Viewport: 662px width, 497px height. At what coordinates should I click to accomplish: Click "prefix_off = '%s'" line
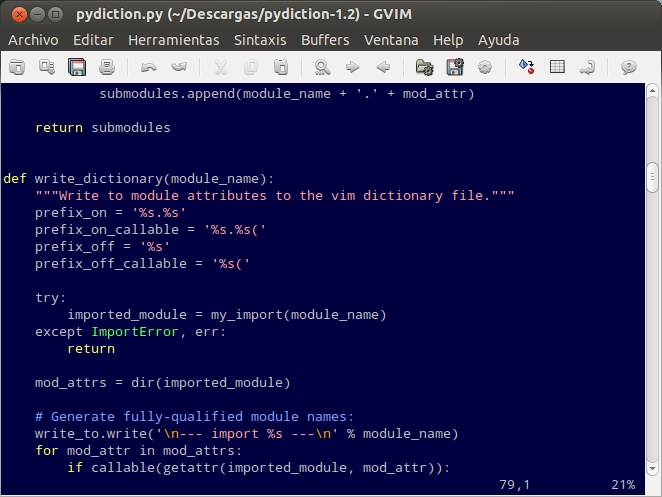(x=102, y=247)
